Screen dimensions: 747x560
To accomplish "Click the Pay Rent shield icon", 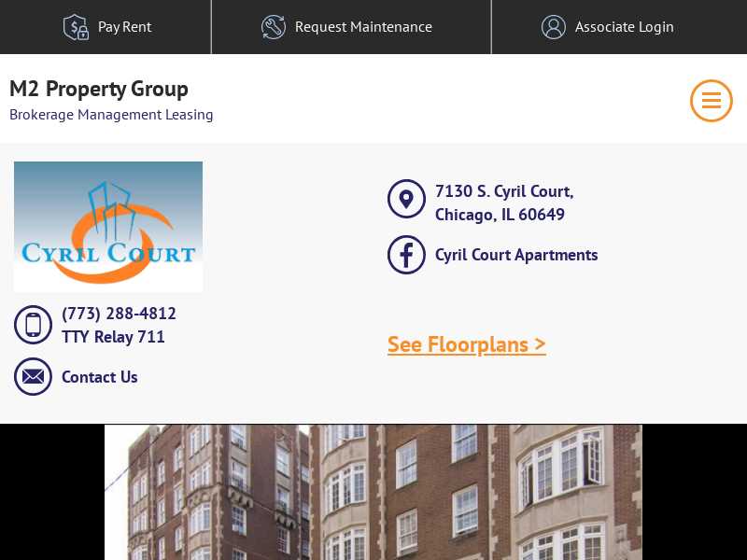I will (x=77, y=27).
